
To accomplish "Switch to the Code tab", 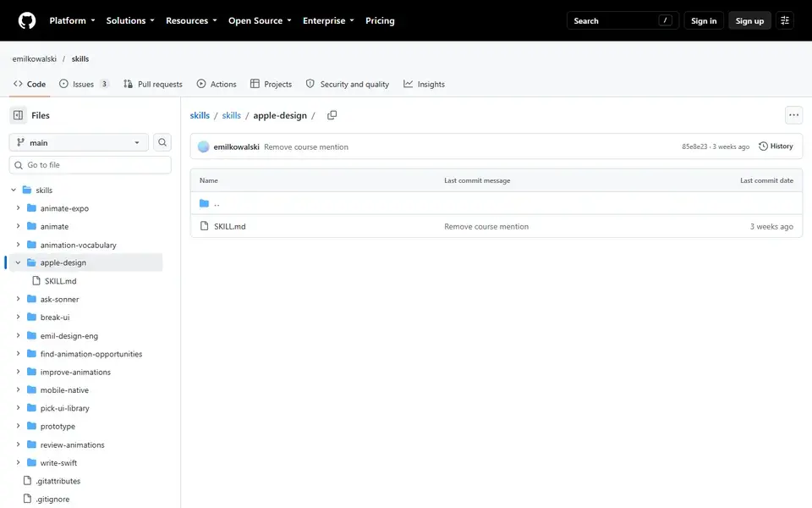I will coord(30,84).
